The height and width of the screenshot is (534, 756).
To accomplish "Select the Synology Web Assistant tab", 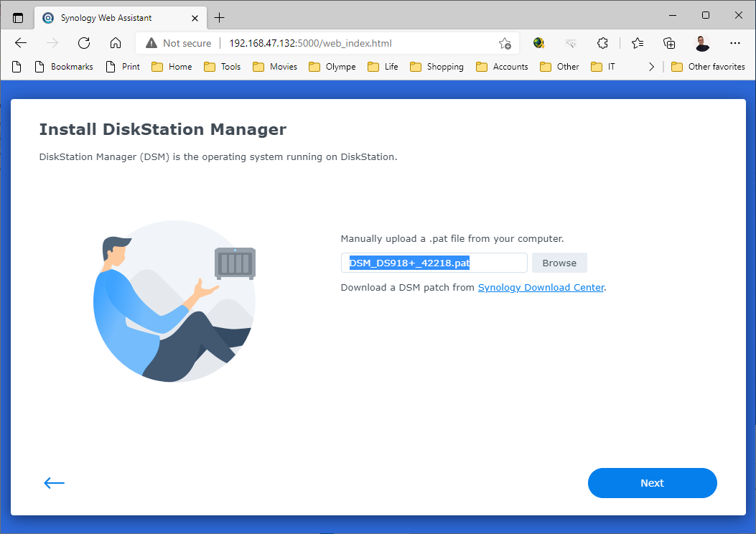I will coord(121,18).
